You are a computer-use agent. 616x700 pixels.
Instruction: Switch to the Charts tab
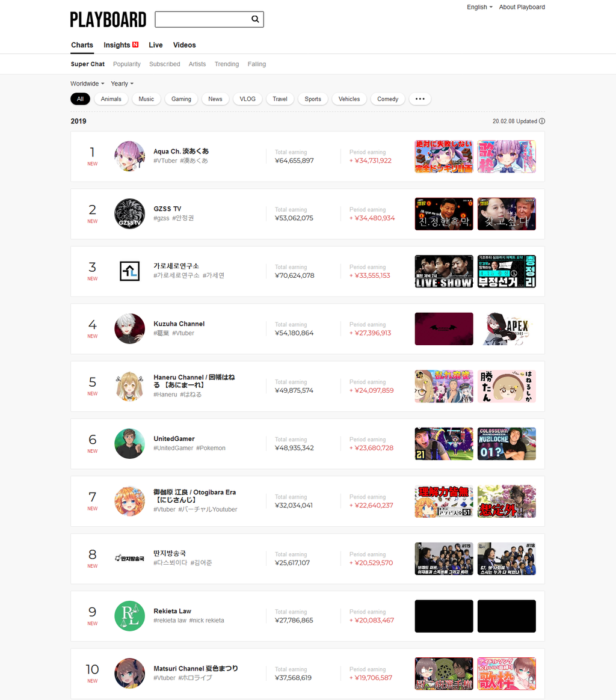click(x=82, y=45)
